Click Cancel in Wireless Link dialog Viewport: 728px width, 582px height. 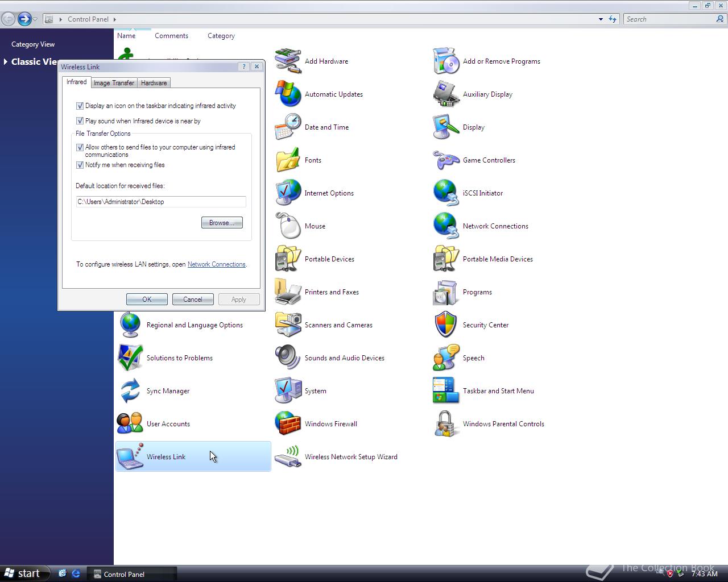click(x=192, y=300)
